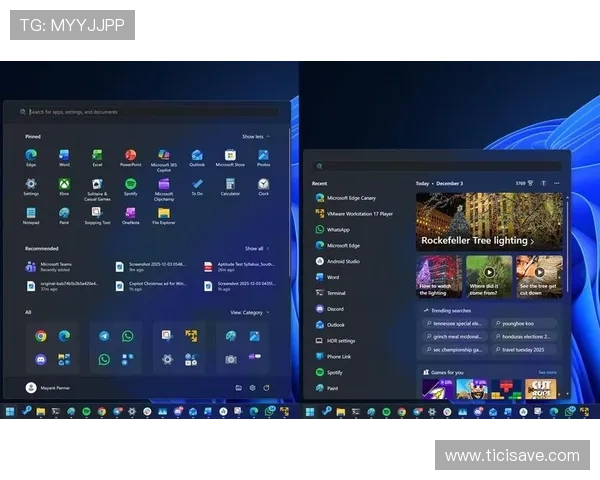600x480 pixels.
Task: Open File Explorer pinned app
Action: (164, 216)
